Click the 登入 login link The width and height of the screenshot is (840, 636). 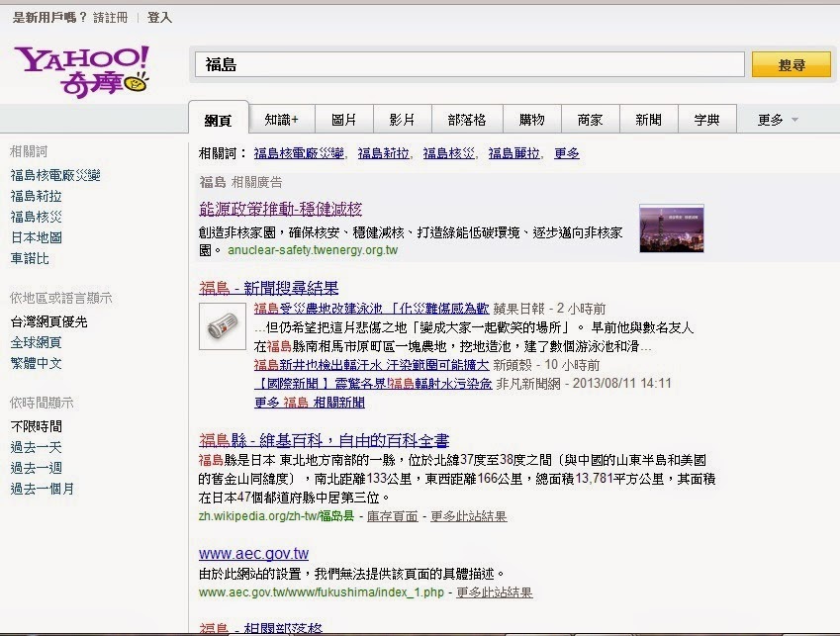click(x=159, y=18)
